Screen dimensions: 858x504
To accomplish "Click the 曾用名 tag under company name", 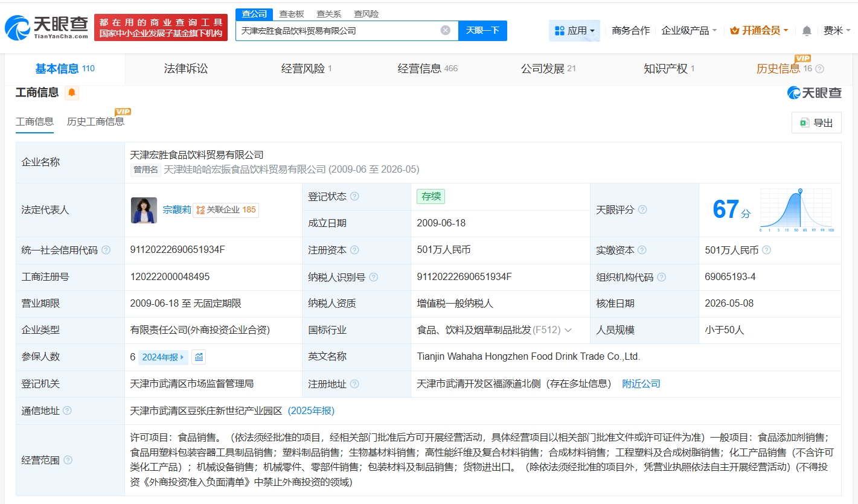I will [146, 170].
